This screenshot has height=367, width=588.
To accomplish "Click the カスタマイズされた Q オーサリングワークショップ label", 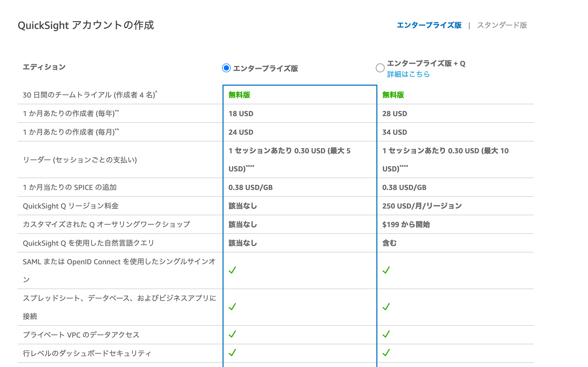I will click(x=106, y=224).
